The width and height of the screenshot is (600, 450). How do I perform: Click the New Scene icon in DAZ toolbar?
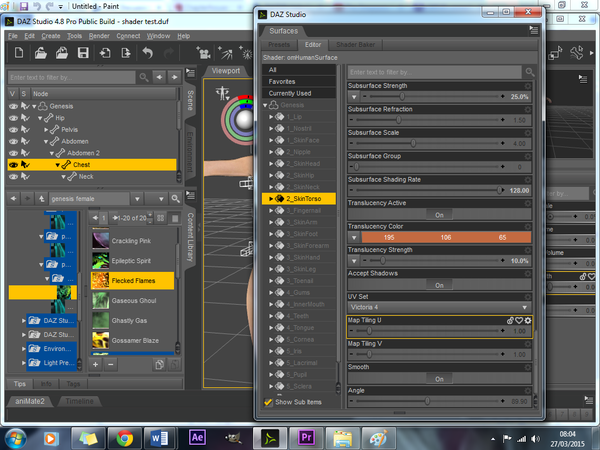pyautogui.click(x=19, y=52)
